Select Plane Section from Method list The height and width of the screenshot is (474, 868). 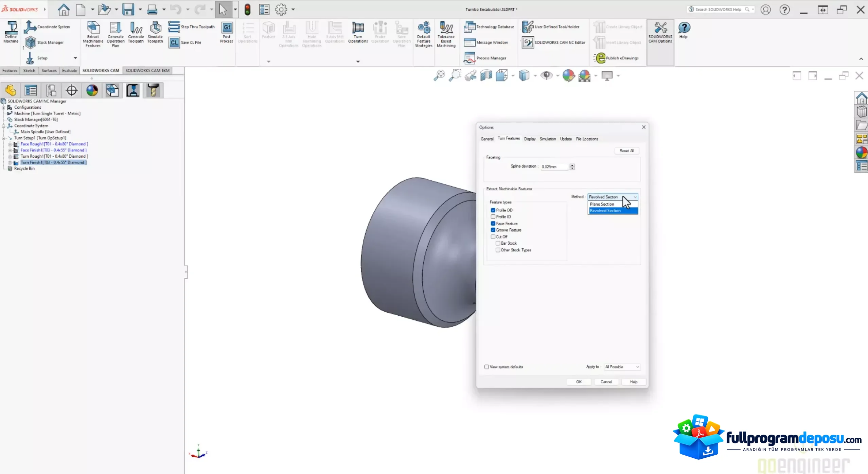(613, 204)
